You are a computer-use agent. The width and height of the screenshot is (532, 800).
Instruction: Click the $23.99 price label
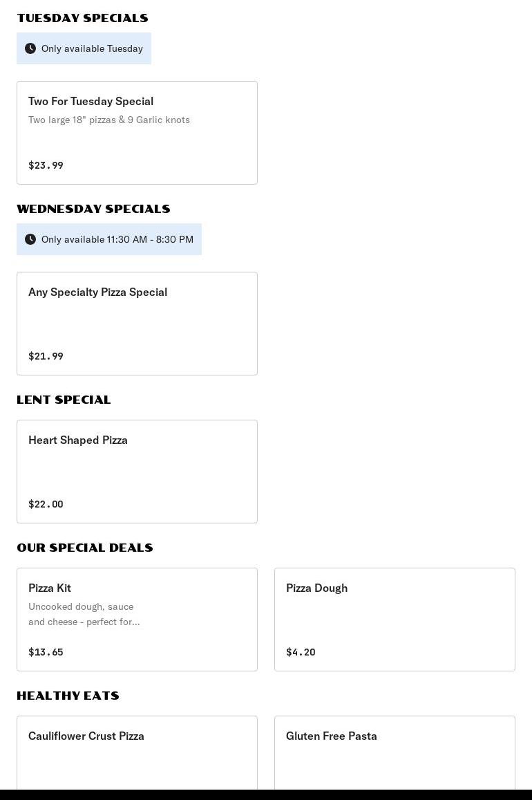click(46, 165)
